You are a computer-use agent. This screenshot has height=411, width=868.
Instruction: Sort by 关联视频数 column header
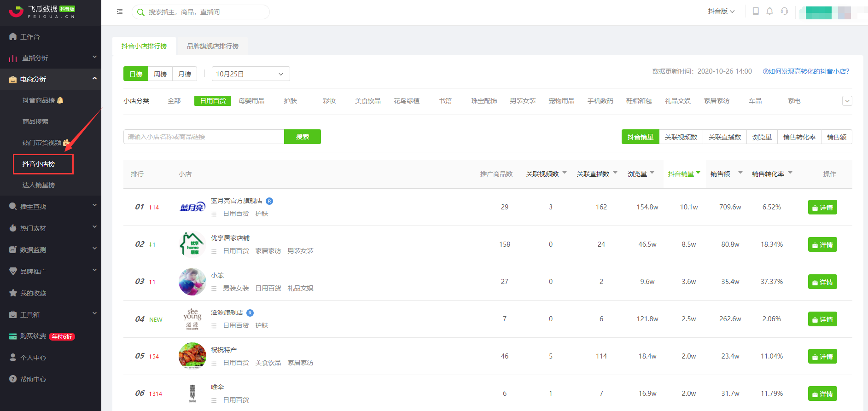pos(547,174)
